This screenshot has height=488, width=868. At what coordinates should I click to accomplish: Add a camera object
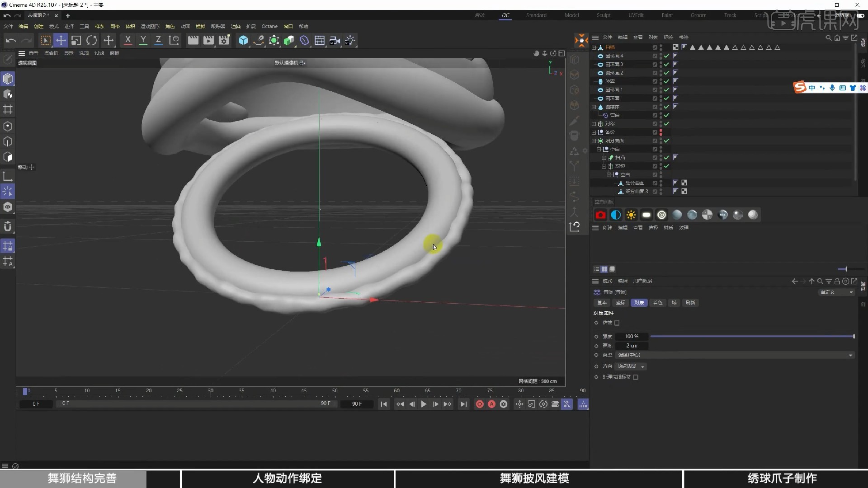[x=335, y=41]
